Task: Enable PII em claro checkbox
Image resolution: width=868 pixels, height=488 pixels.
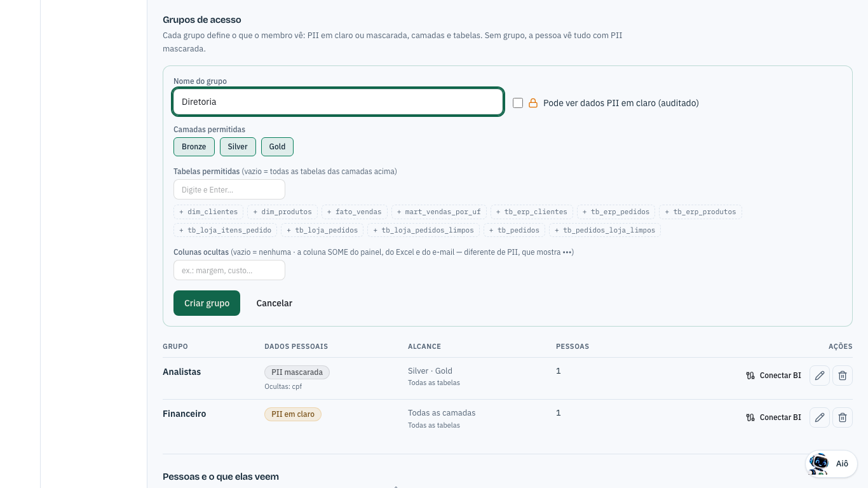Action: click(518, 103)
